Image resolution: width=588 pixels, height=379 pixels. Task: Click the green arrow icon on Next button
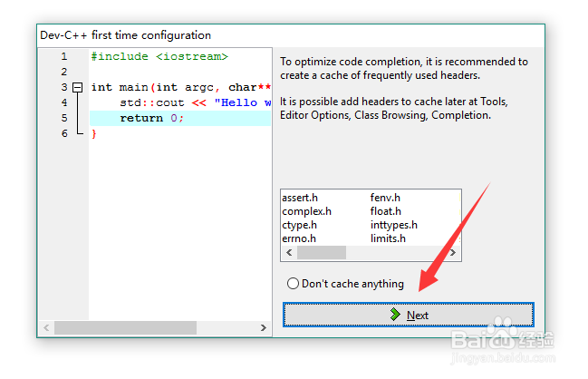click(395, 315)
